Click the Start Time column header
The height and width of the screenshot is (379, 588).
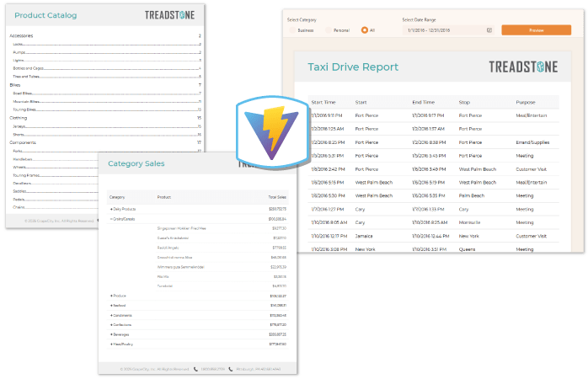click(323, 103)
